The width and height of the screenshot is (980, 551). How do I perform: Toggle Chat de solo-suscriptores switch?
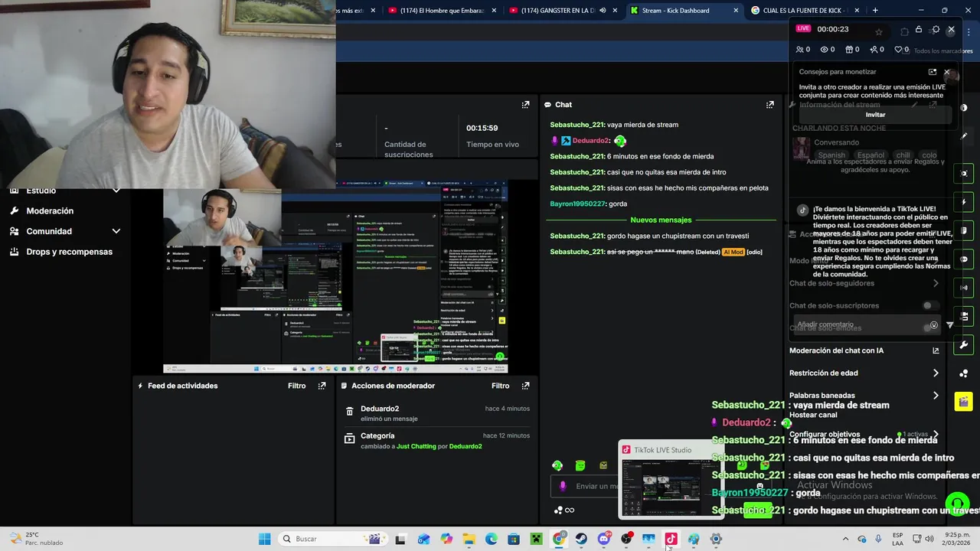[929, 305]
